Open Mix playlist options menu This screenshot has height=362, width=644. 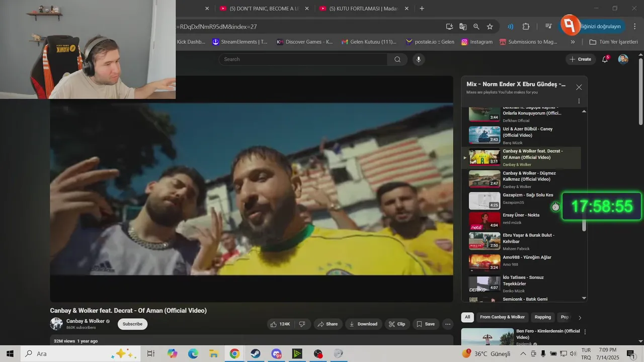[579, 101]
